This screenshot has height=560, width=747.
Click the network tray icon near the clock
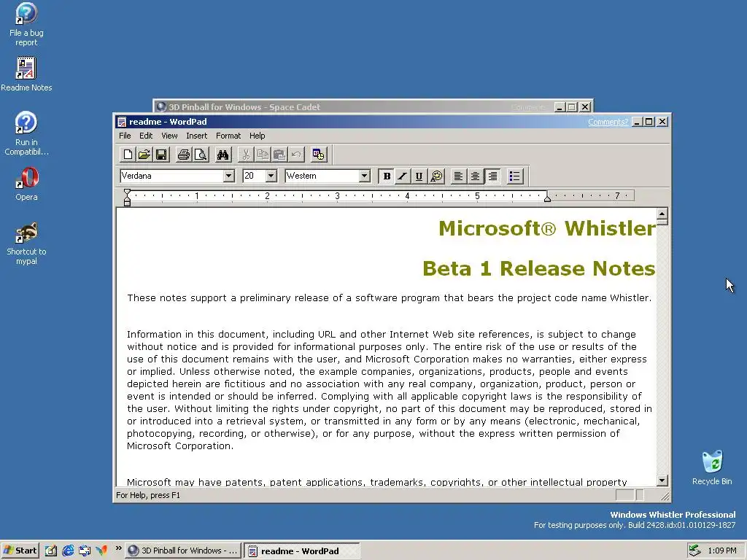coord(695,551)
